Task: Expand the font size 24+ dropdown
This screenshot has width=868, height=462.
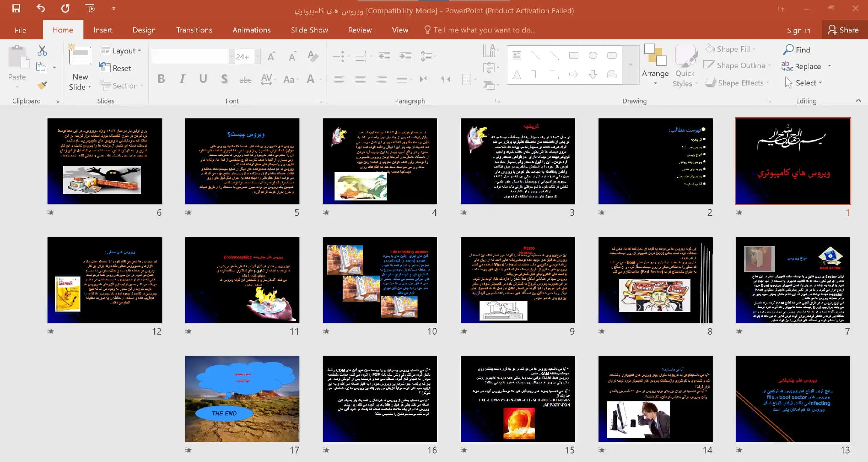Action: click(x=258, y=56)
